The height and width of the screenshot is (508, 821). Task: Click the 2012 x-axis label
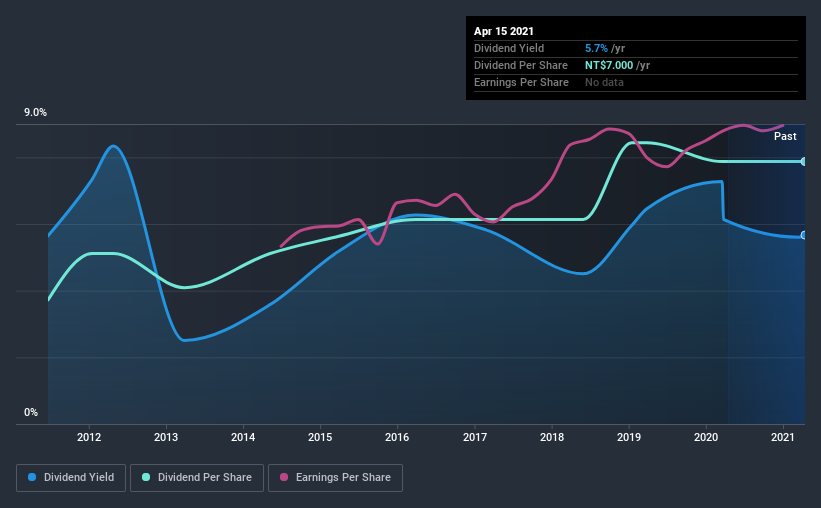(x=89, y=437)
